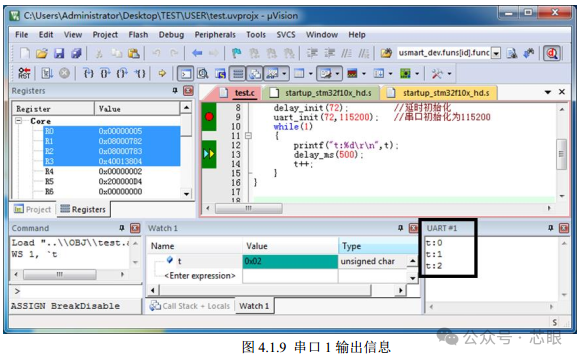Click the find text box usmart_dev.funs
Image resolution: width=580 pixels, height=360 pixels.
[444, 53]
